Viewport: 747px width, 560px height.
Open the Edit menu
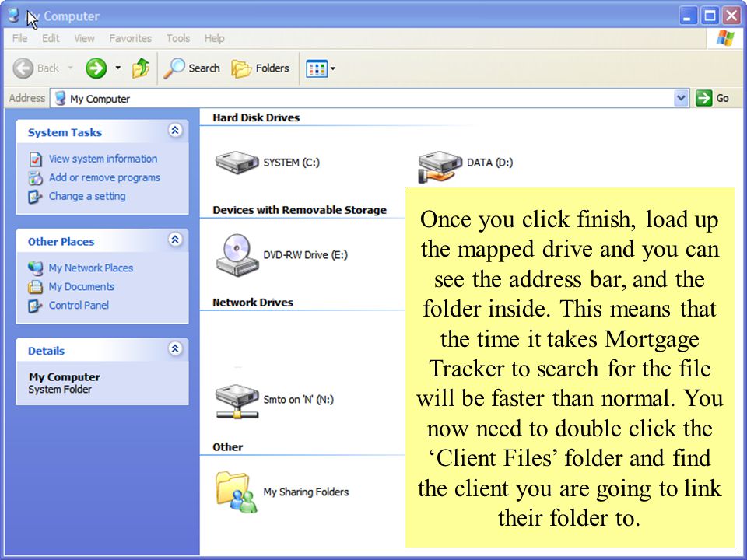pos(51,38)
